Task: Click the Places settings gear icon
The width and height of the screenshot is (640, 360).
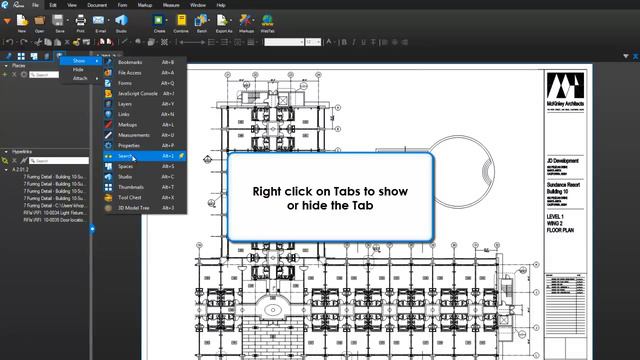Action: (x=24, y=75)
